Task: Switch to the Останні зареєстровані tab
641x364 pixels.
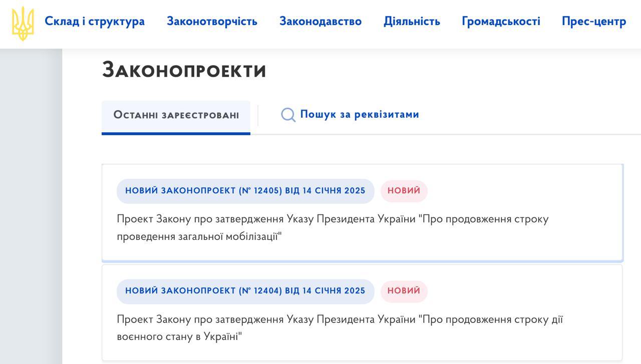Action: pos(176,115)
